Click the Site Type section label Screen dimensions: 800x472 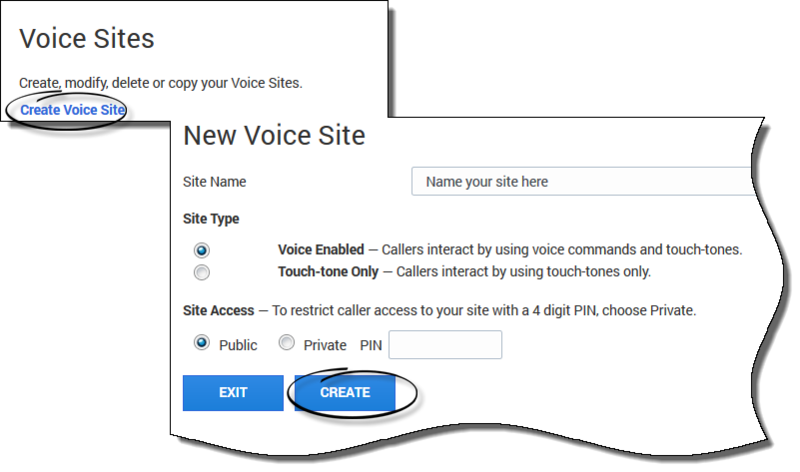211,218
